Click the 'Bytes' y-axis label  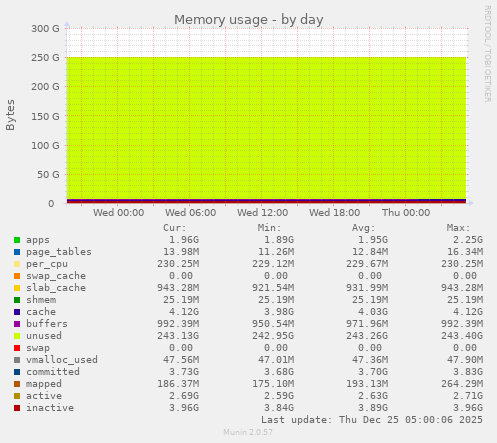point(10,115)
